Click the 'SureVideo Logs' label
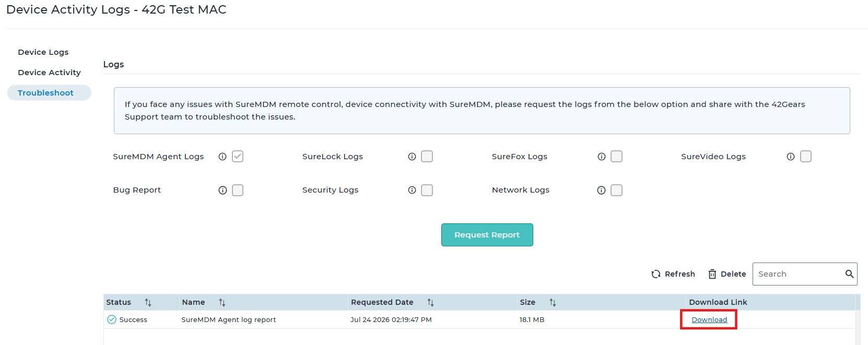The height and width of the screenshot is (345, 868). [713, 157]
